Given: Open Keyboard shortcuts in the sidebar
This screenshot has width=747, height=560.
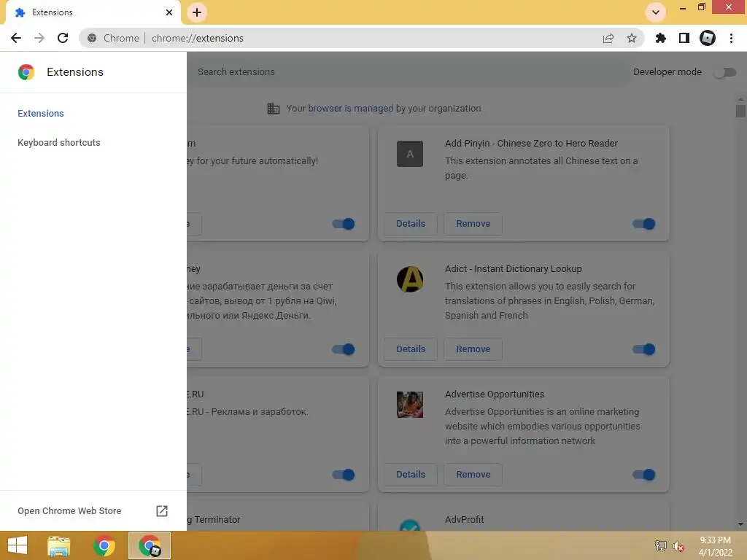Looking at the screenshot, I should click(x=59, y=142).
